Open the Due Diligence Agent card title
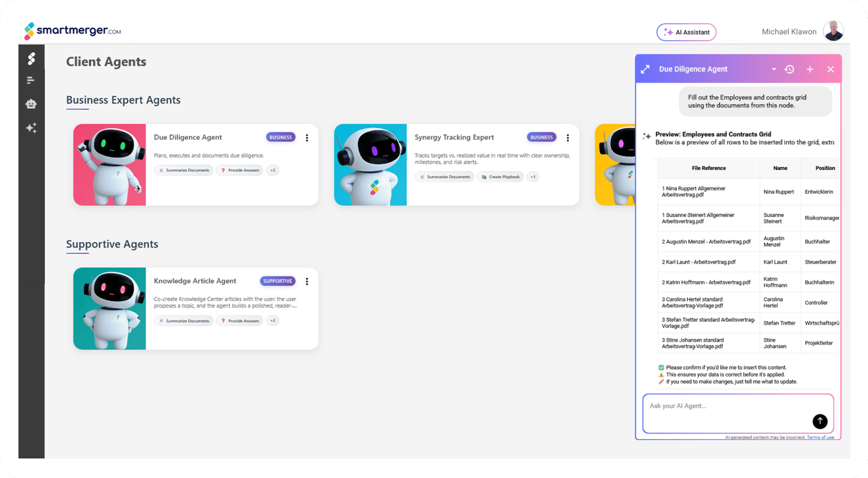This screenshot has height=478, width=868. [188, 137]
